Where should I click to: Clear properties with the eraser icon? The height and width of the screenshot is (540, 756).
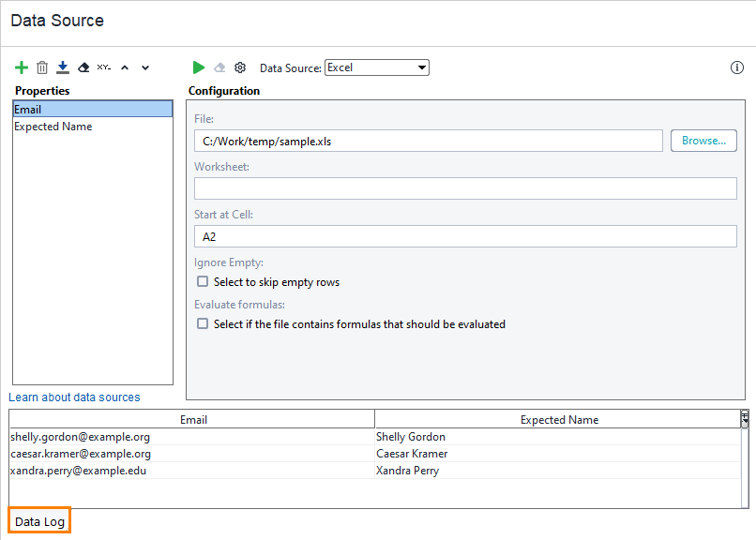(83, 67)
